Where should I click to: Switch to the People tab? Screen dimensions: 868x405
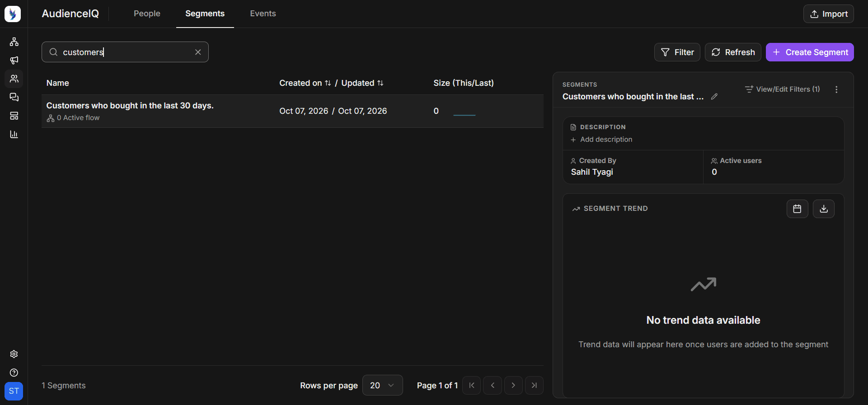pyautogui.click(x=147, y=14)
